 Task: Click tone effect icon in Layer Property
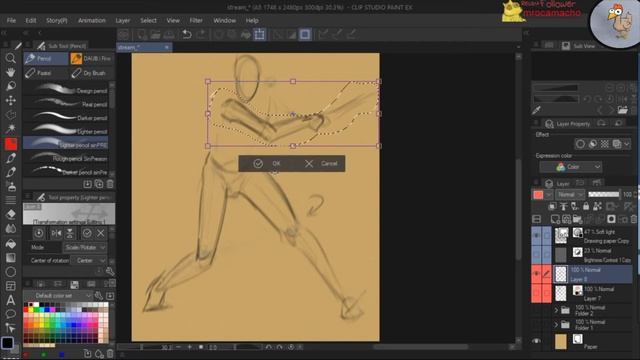pos(604,144)
